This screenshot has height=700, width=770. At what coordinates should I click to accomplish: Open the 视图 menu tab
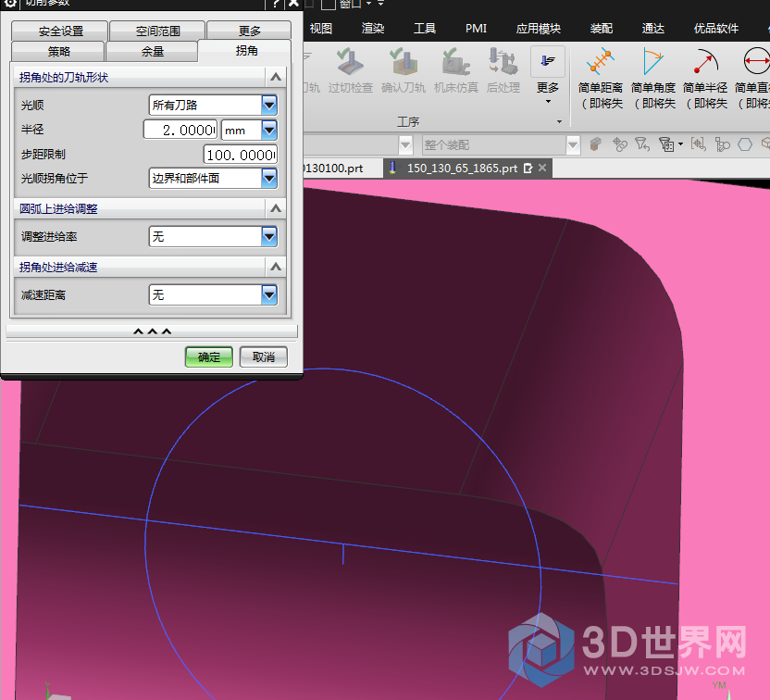point(320,29)
